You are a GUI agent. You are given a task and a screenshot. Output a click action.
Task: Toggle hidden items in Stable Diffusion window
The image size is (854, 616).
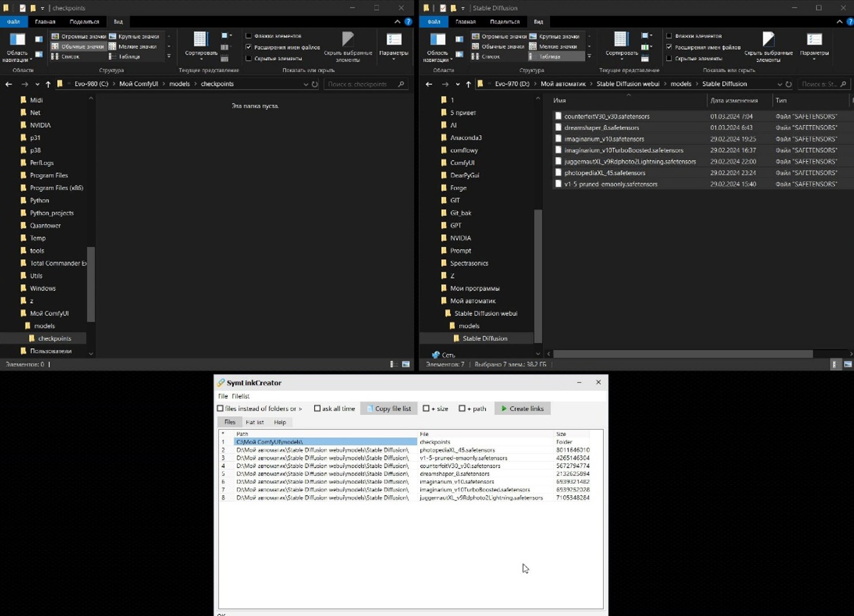tap(669, 58)
